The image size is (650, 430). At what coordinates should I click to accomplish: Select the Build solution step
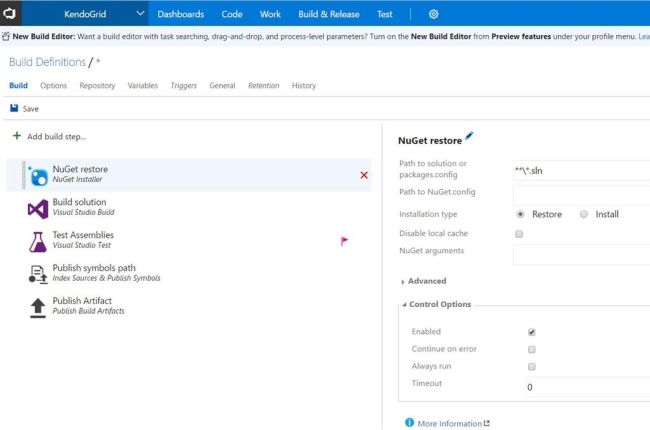point(189,207)
